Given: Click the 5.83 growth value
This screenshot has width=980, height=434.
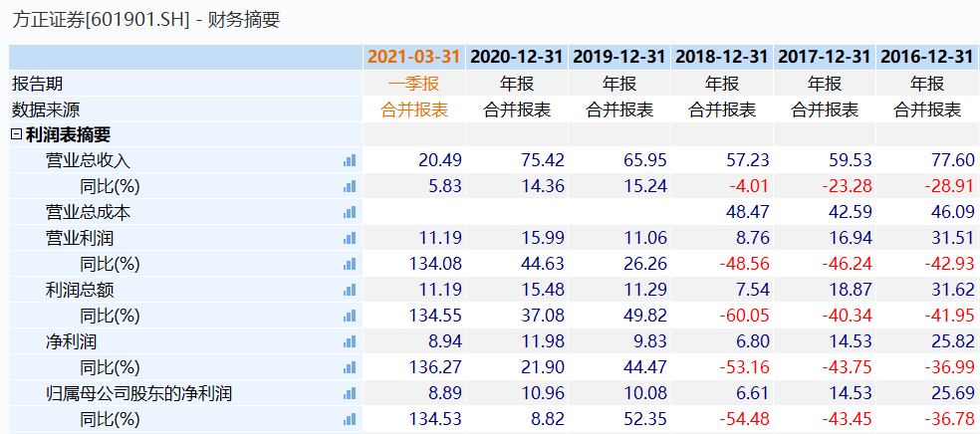Looking at the screenshot, I should pos(444,186).
